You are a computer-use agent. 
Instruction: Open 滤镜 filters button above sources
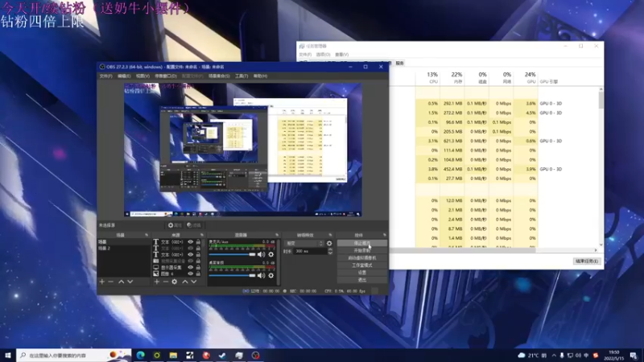[x=194, y=225]
